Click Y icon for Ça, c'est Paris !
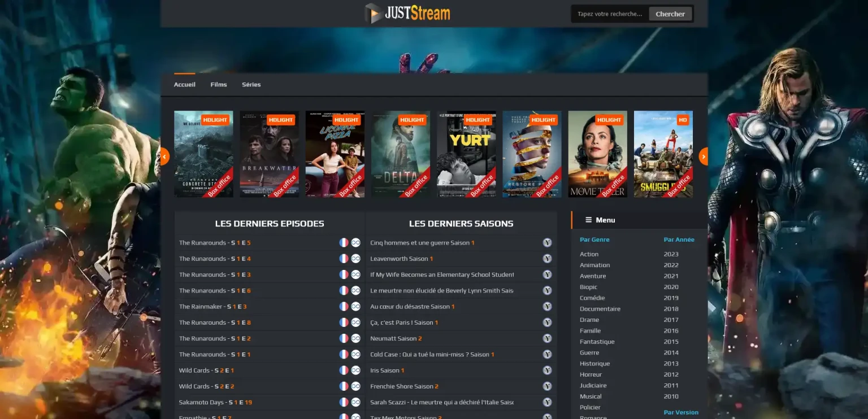Viewport: 868px width, 419px height. (x=547, y=322)
